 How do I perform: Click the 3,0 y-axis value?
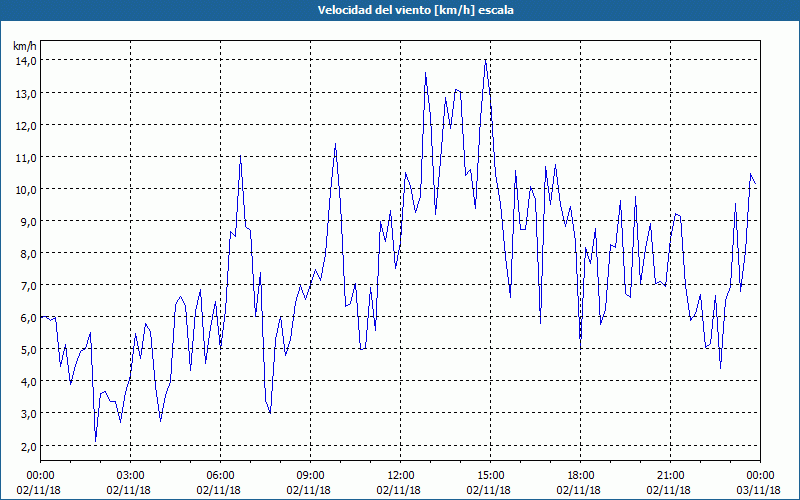click(29, 414)
